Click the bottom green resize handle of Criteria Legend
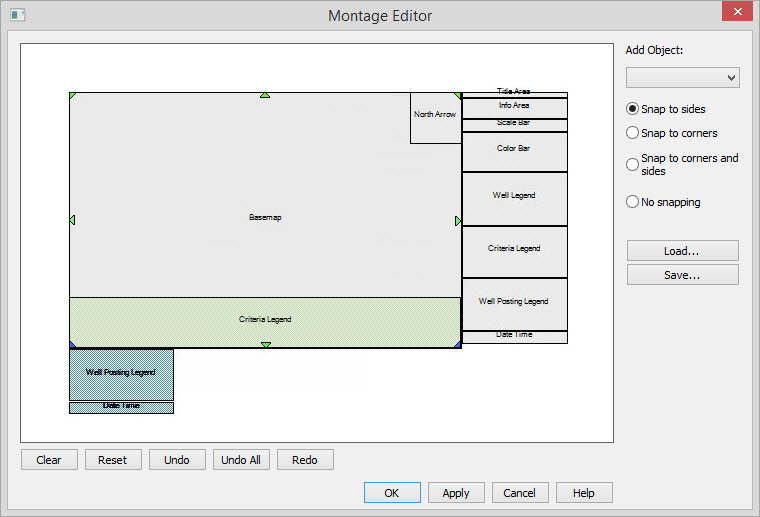760x517 pixels. 266,345
